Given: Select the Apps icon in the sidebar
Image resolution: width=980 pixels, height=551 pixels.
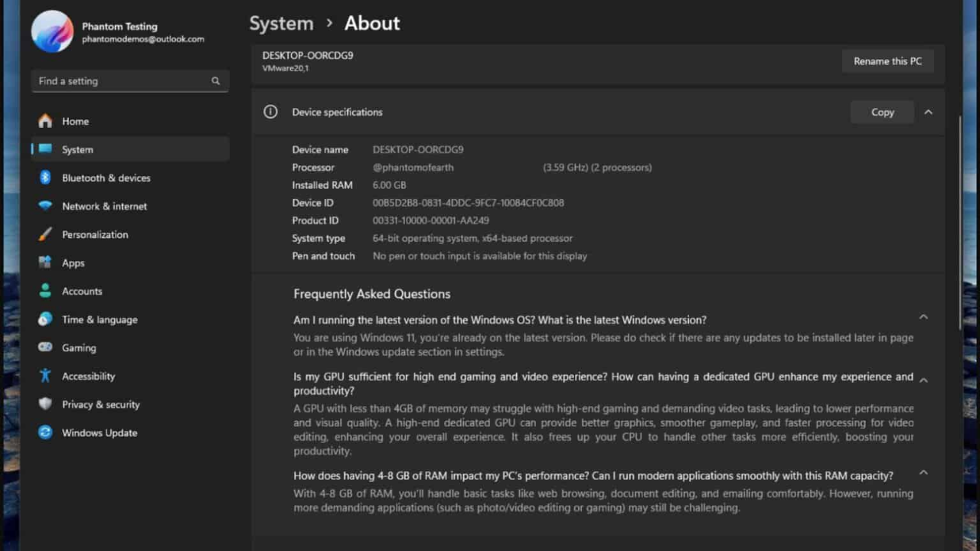Looking at the screenshot, I should 44,262.
